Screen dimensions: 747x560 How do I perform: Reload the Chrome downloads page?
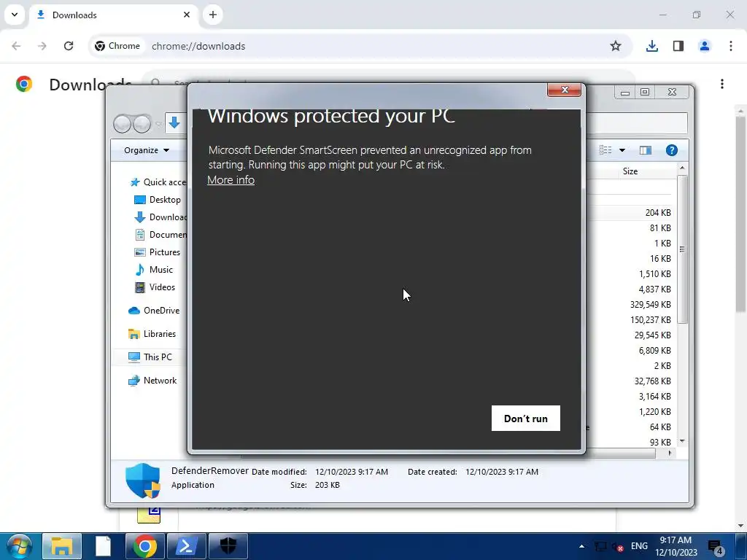coord(69,46)
